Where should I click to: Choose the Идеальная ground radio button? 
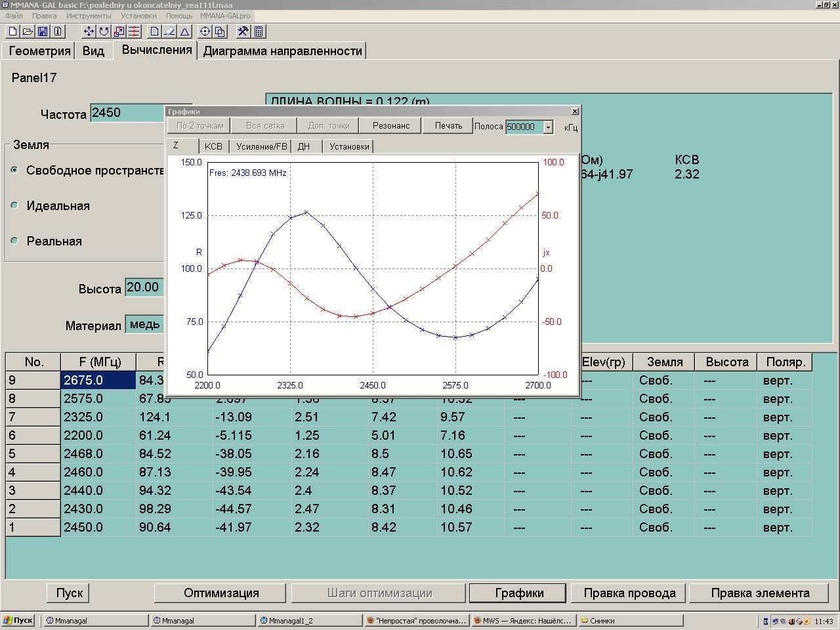click(x=14, y=205)
